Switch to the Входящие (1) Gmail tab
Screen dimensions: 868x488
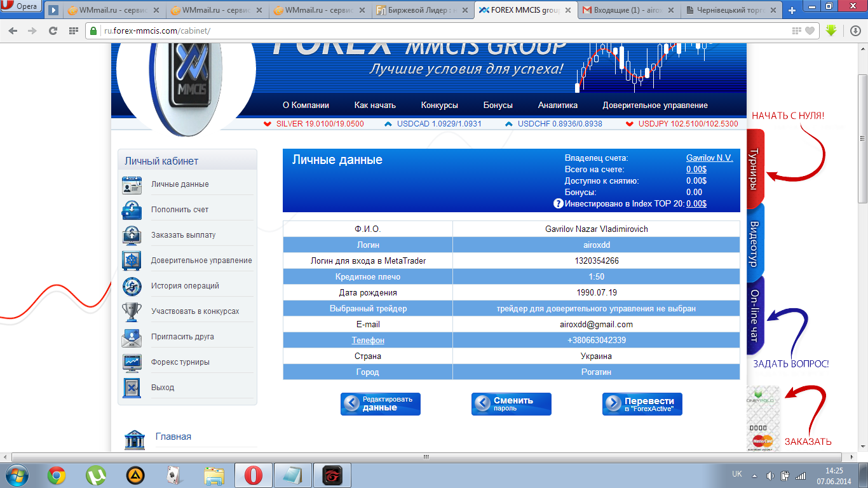pos(628,10)
